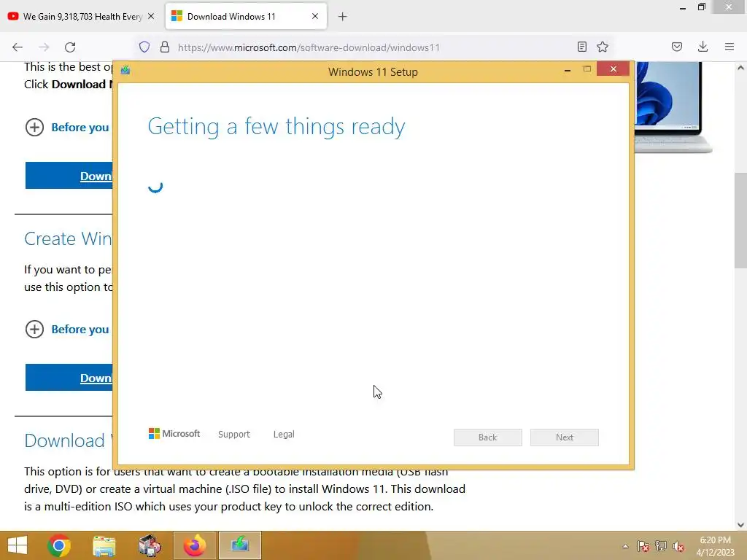Click the browser forward arrow

pyautogui.click(x=44, y=47)
